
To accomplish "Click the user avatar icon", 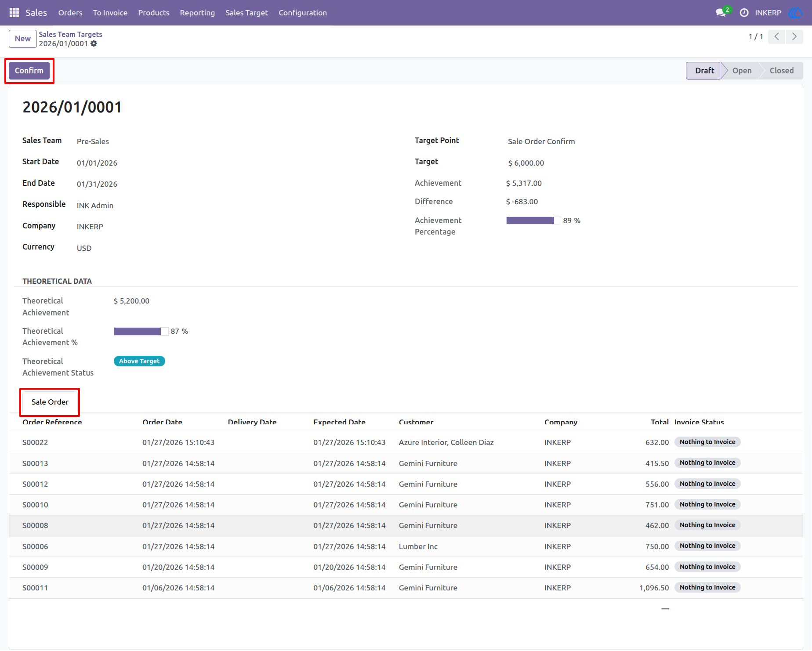I will point(795,13).
